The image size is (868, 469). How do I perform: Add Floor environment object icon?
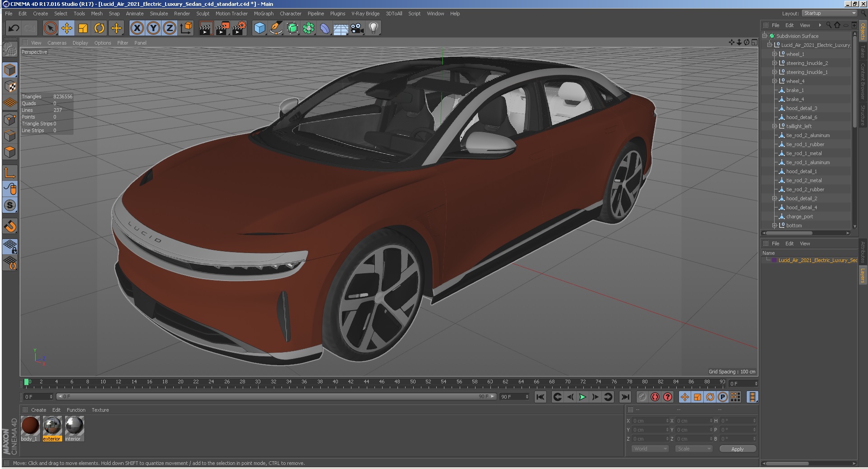pos(341,28)
